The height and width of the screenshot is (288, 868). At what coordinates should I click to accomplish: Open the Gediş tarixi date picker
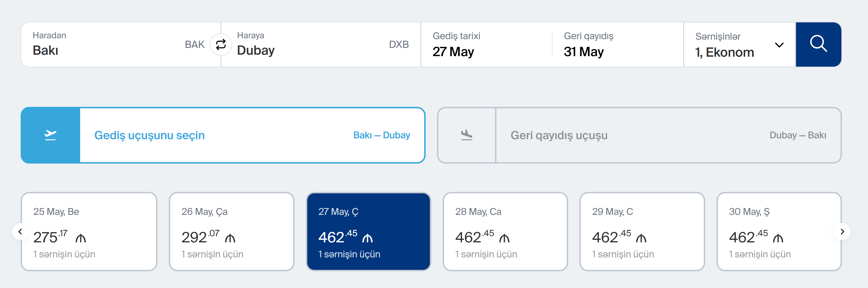tap(485, 45)
